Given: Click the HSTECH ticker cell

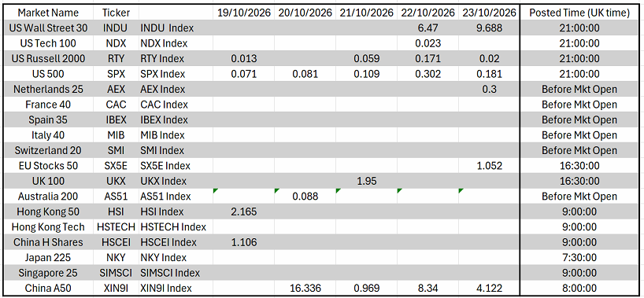Looking at the screenshot, I should pos(117,227).
